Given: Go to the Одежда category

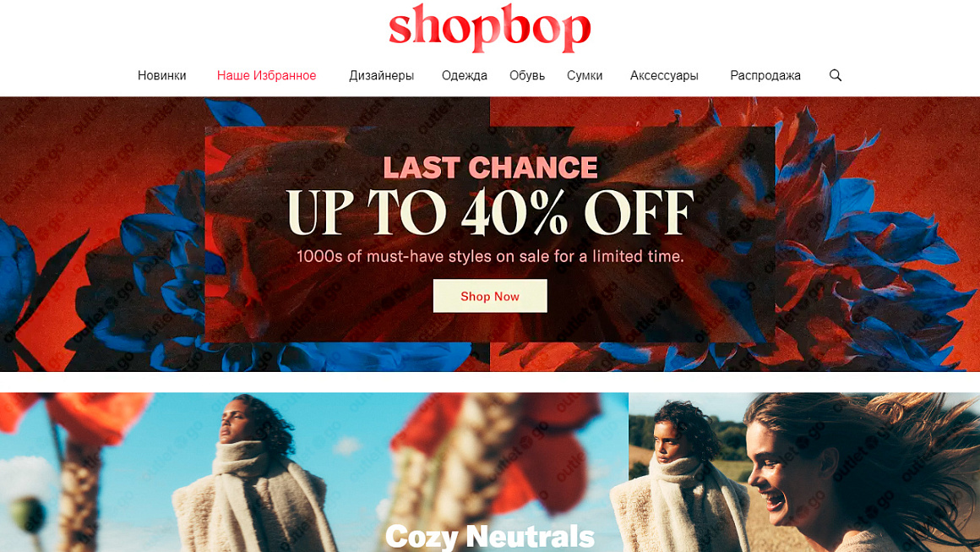Looking at the screenshot, I should pyautogui.click(x=465, y=75).
